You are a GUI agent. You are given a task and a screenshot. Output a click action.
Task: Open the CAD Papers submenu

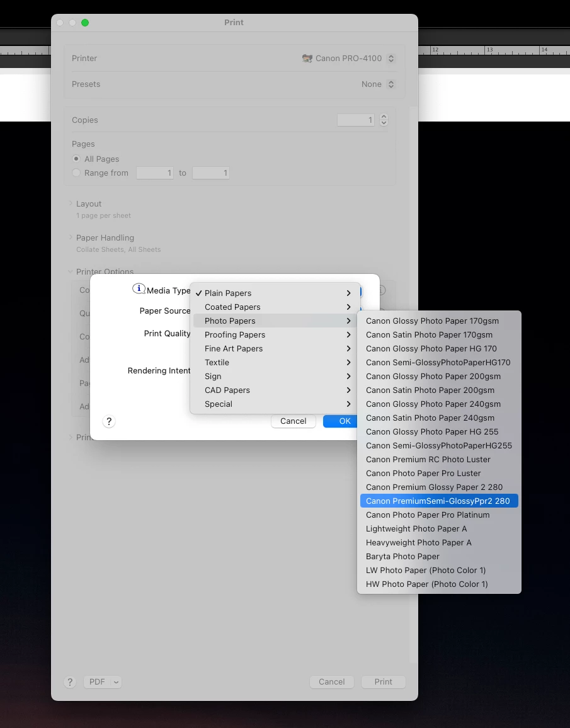coord(275,390)
